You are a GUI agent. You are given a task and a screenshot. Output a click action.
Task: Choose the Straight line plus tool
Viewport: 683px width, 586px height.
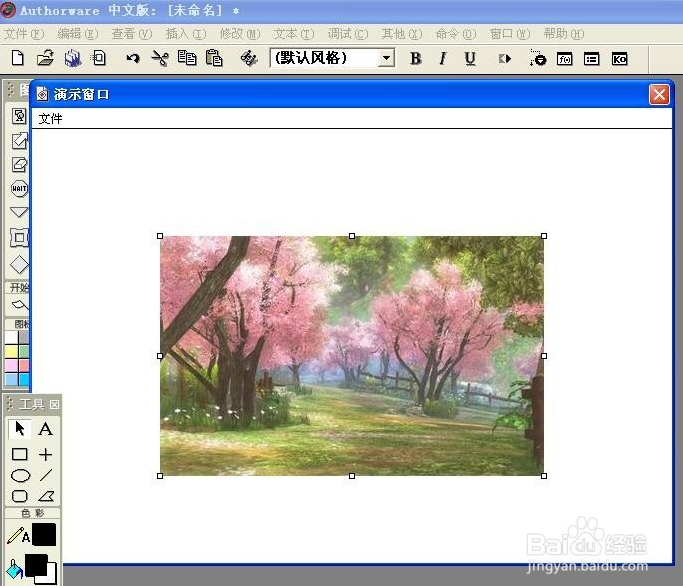point(45,454)
